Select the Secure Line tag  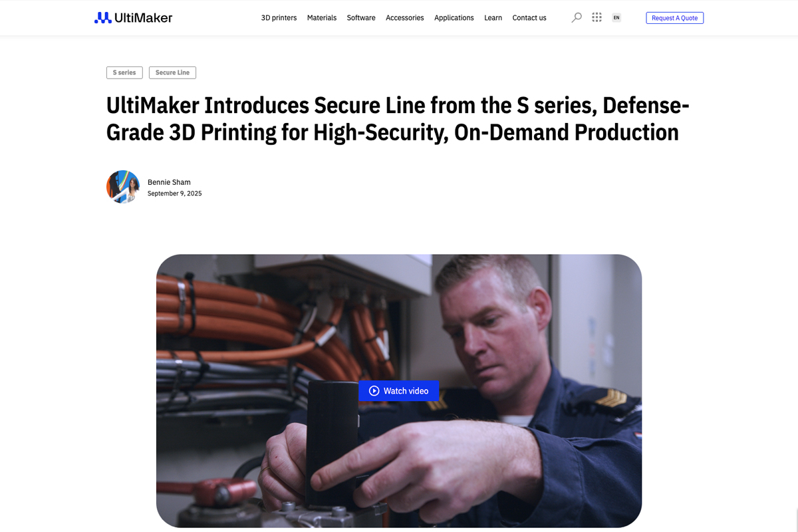point(172,72)
